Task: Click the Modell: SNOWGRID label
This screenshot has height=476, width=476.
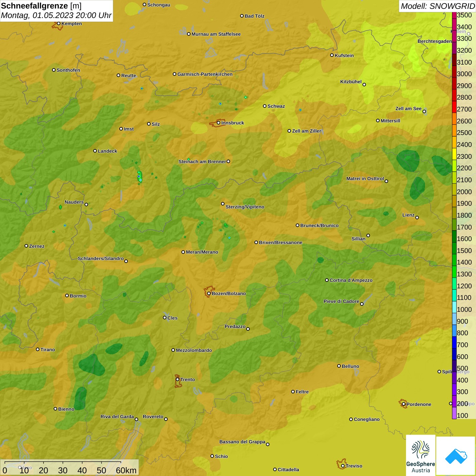Action: click(x=438, y=6)
